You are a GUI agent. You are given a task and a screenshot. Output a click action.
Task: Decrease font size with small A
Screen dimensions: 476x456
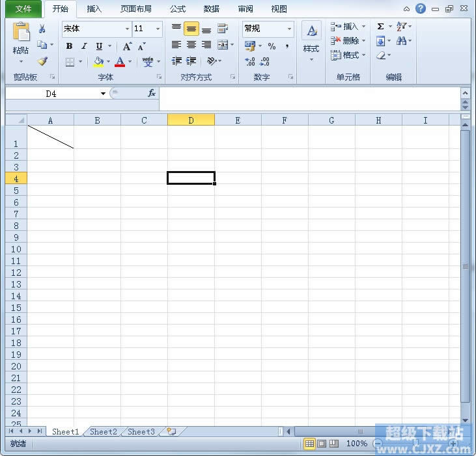tap(141, 46)
